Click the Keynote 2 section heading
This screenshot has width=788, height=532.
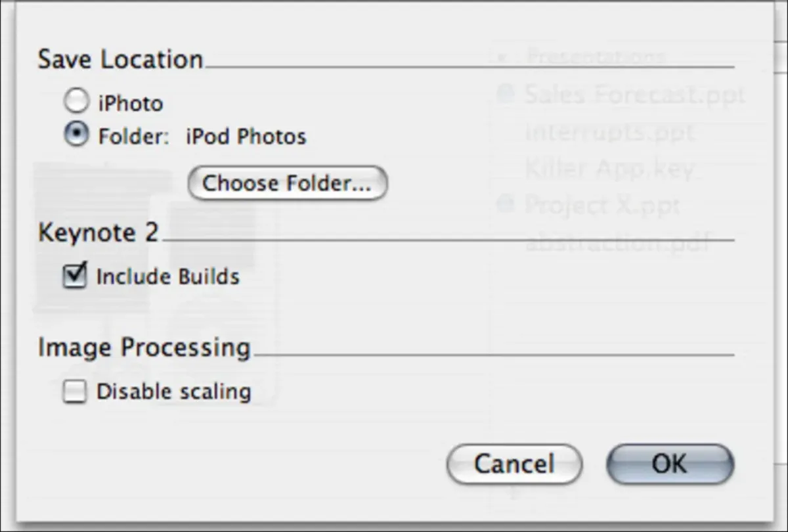pos(98,233)
